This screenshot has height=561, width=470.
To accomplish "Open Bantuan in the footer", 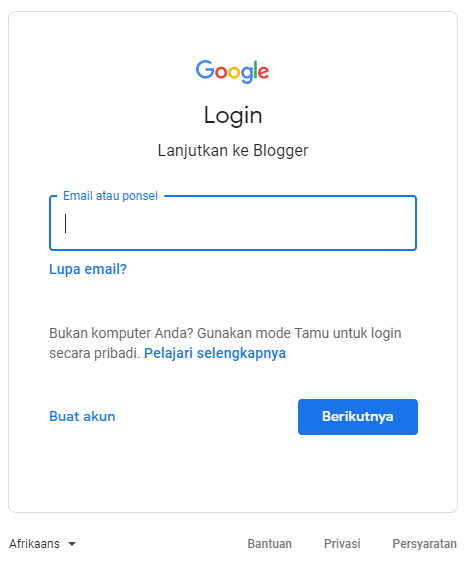I will tap(270, 544).
